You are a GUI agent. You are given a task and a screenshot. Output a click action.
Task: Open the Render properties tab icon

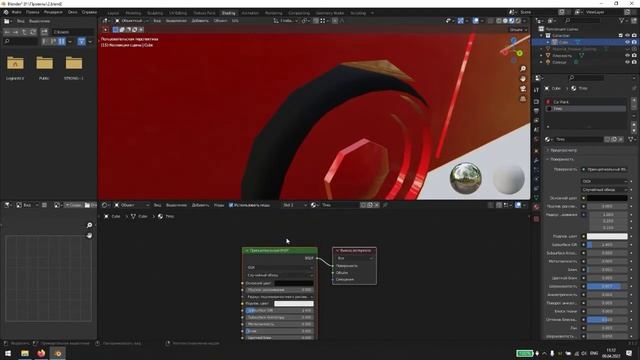pyautogui.click(x=536, y=102)
